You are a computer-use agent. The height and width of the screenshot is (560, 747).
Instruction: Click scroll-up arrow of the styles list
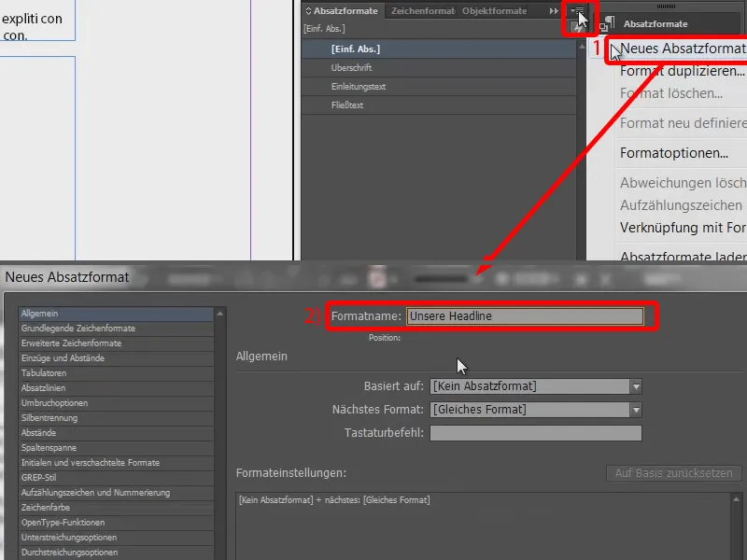[581, 46]
